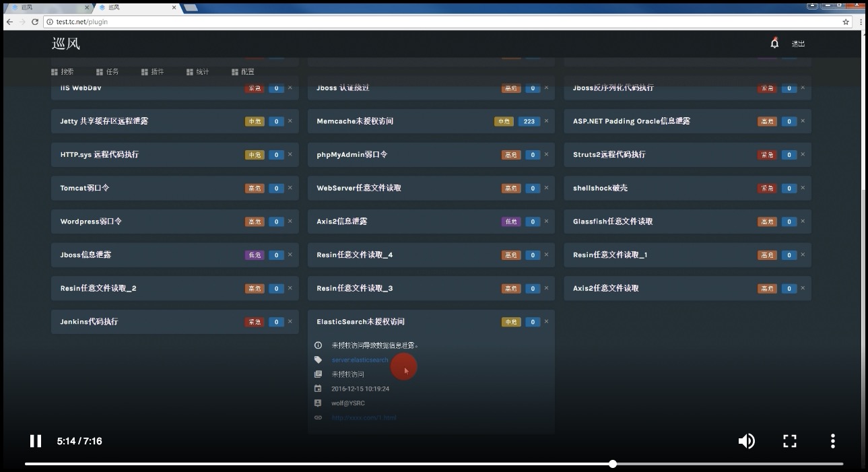Screen dimensions: 868x472
Task: Delete the Tomcat弱口令 plugin
Action: [290, 188]
